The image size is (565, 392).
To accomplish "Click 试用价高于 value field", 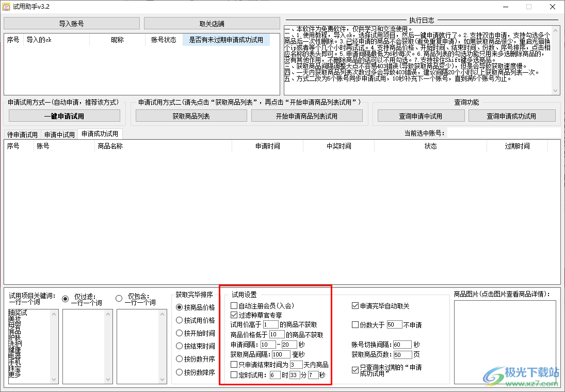I will pos(270,324).
